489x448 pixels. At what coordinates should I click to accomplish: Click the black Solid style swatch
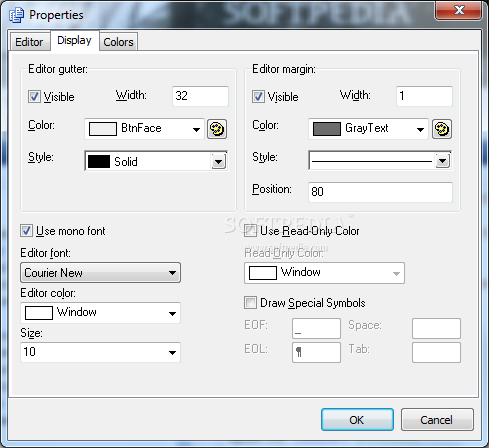(x=99, y=162)
